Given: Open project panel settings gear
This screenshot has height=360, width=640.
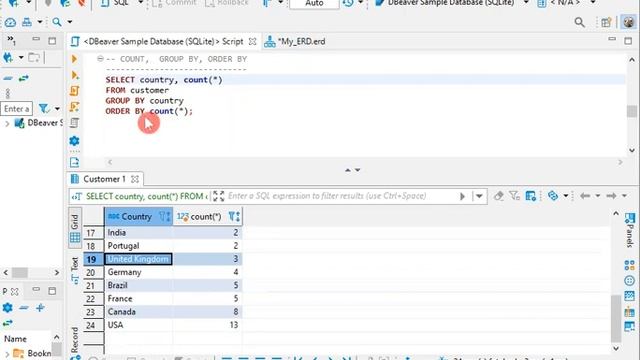Looking at the screenshot, I should point(7,308).
